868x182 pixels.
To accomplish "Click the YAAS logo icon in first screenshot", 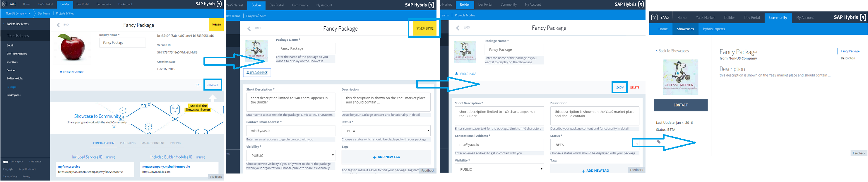I will pos(4,4).
